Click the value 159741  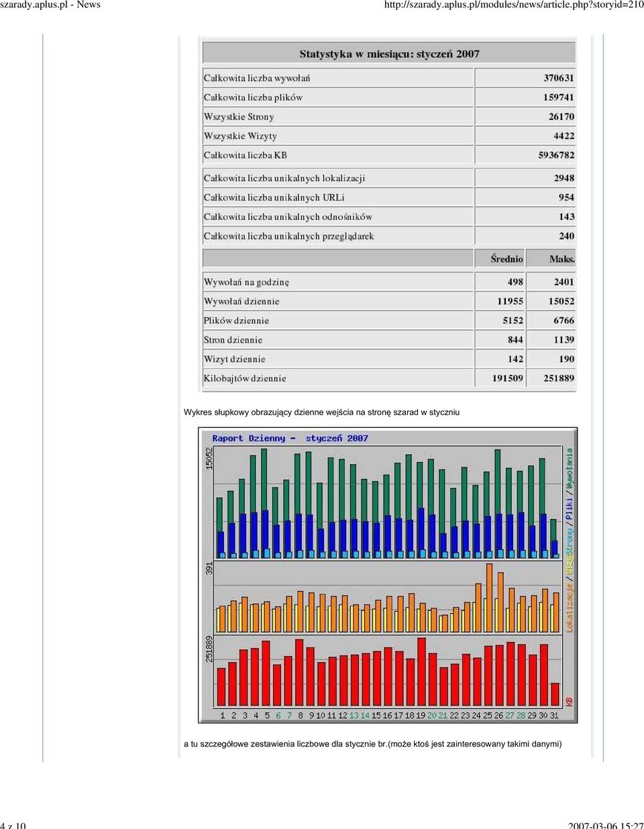pyautogui.click(x=559, y=97)
